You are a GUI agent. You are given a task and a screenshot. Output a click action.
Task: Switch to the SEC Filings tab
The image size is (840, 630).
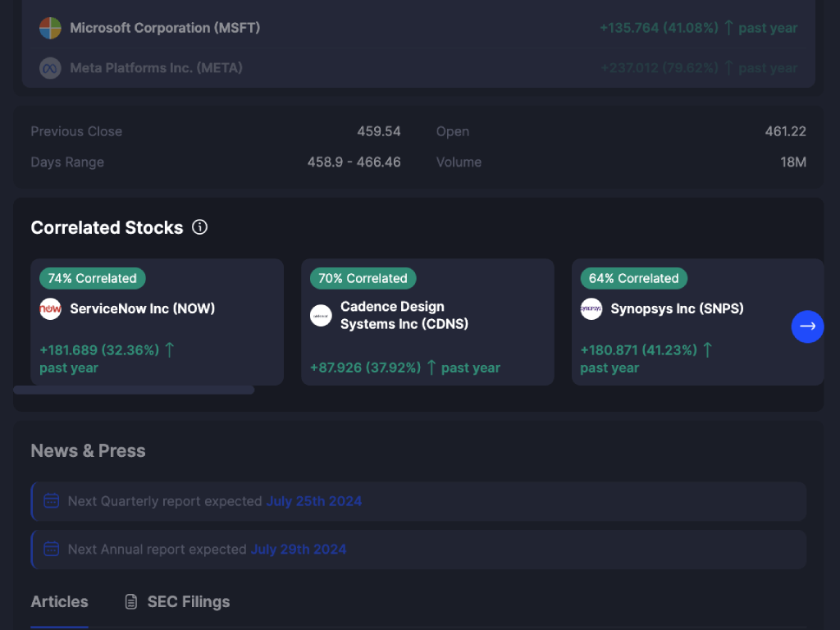(177, 601)
